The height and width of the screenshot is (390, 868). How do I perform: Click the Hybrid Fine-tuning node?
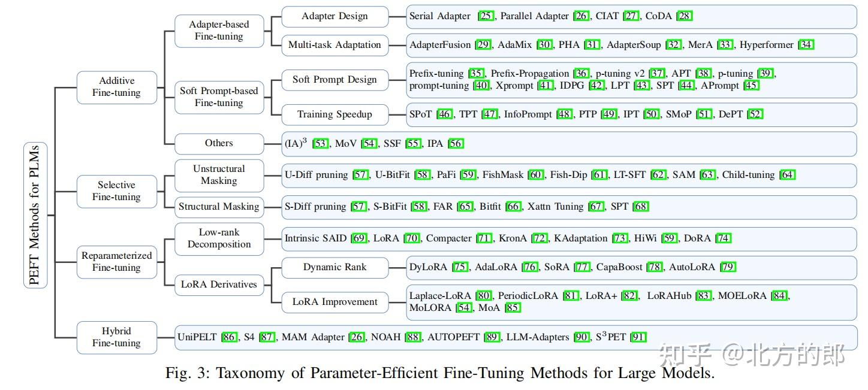pyautogui.click(x=117, y=337)
